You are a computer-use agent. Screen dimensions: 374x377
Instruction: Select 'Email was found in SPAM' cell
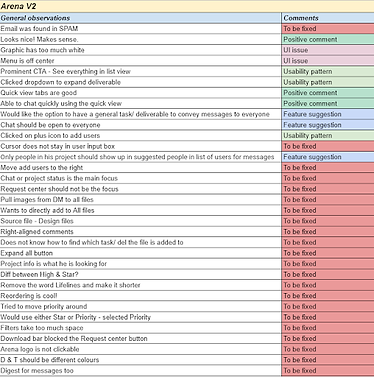click(140, 29)
